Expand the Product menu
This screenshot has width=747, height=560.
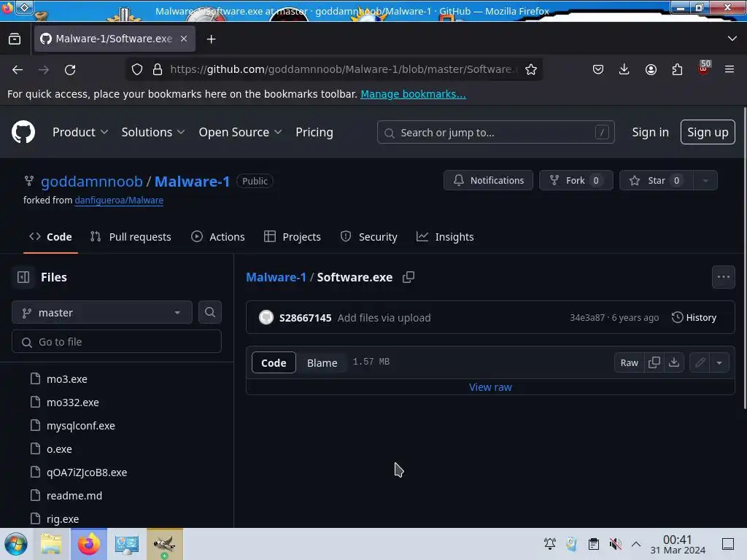tap(80, 132)
